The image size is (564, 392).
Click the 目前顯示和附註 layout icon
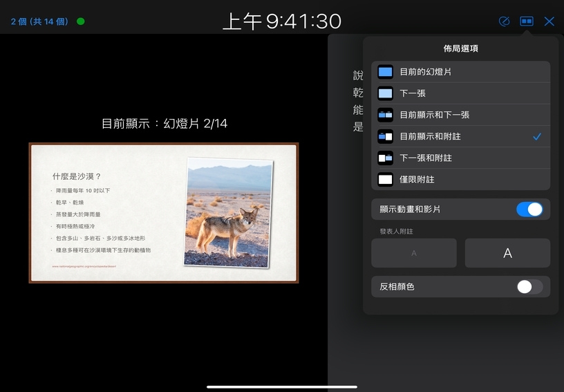(x=386, y=136)
